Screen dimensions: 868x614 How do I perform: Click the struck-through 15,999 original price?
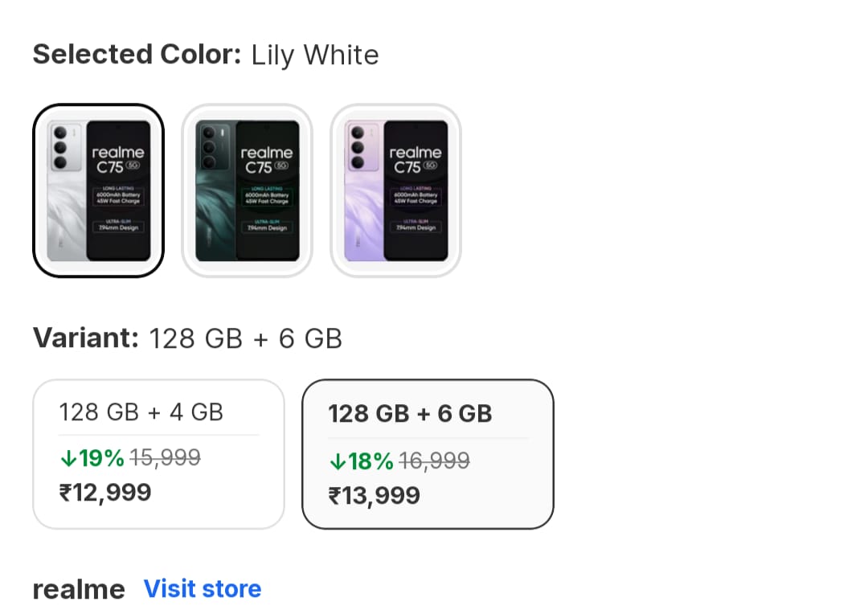click(165, 458)
